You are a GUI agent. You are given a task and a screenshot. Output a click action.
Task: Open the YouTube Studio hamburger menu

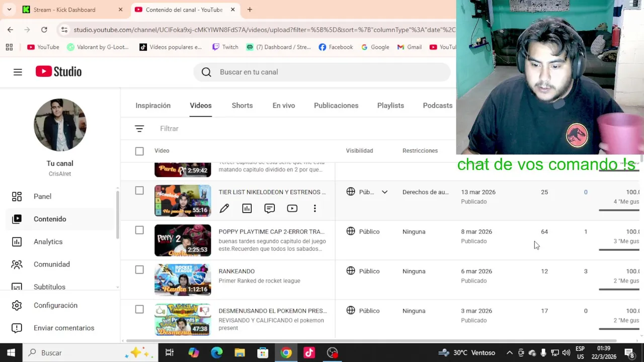18,72
